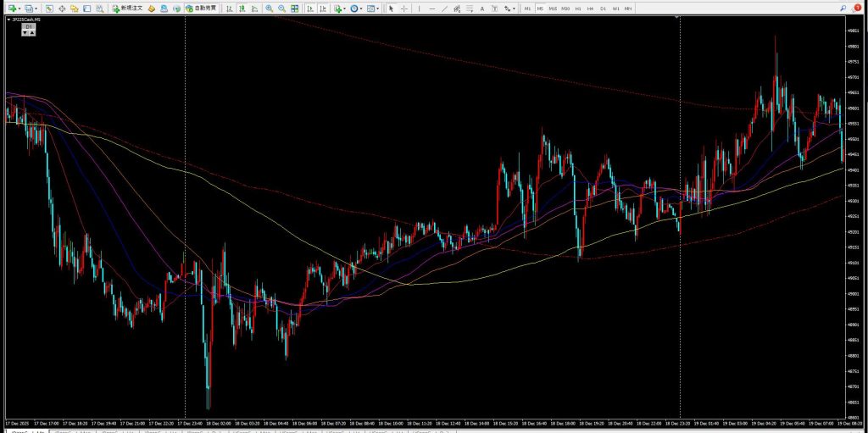Zoom out of the chart
The image size is (868, 433).
point(281,8)
